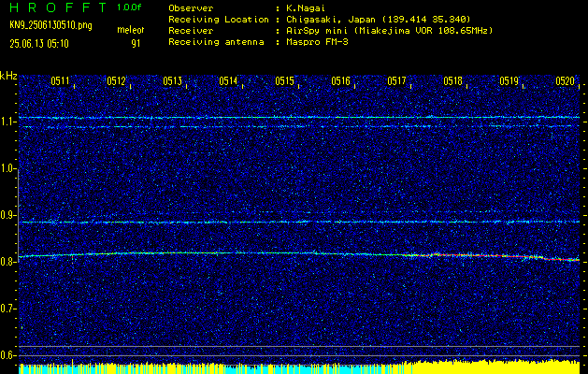Click the 0516 time marker
This screenshot has height=374, width=588.
pyautogui.click(x=340, y=81)
